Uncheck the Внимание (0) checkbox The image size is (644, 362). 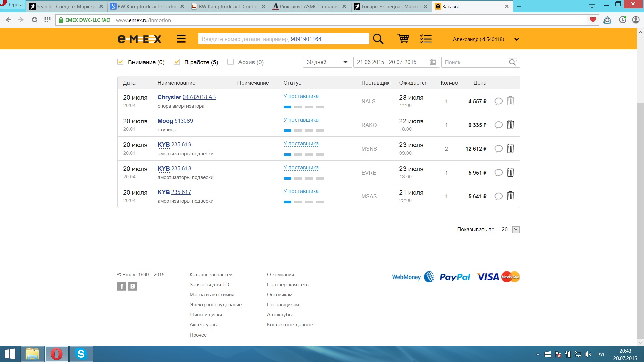pyautogui.click(x=120, y=62)
